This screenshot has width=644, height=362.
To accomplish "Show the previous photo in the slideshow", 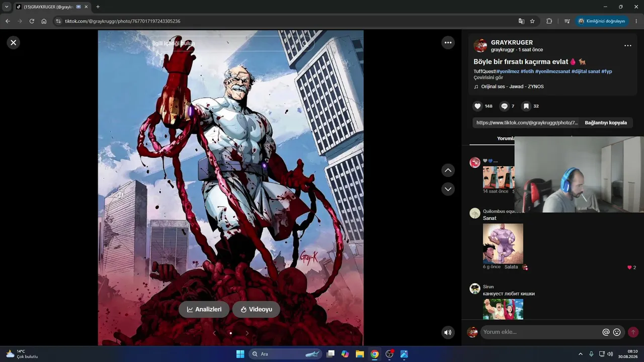I will click(x=214, y=333).
